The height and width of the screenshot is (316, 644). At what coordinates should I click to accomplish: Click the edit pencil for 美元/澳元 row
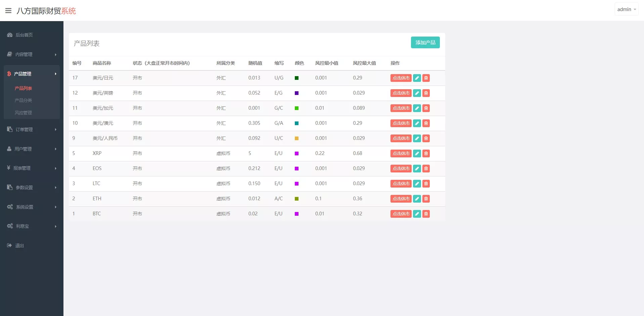click(417, 123)
